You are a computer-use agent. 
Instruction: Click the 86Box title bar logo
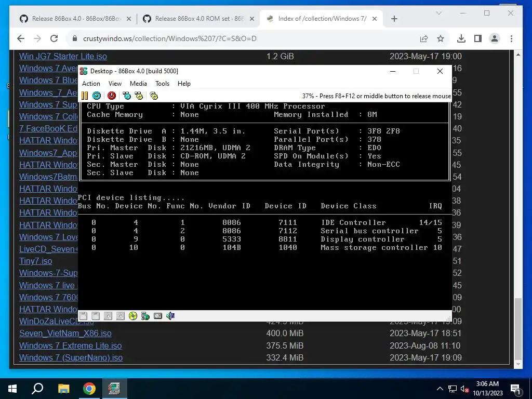[84, 71]
